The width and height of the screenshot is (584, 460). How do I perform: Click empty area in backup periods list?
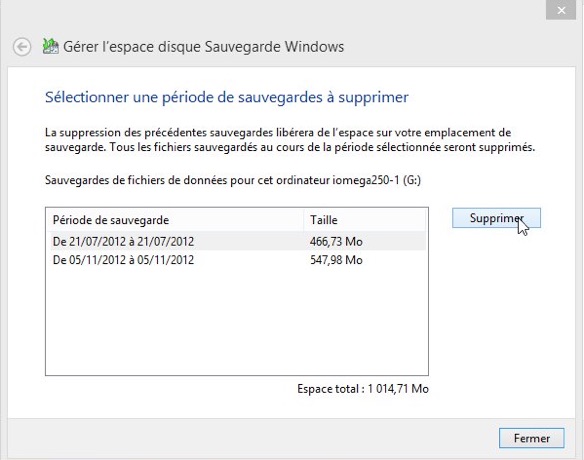[237, 322]
